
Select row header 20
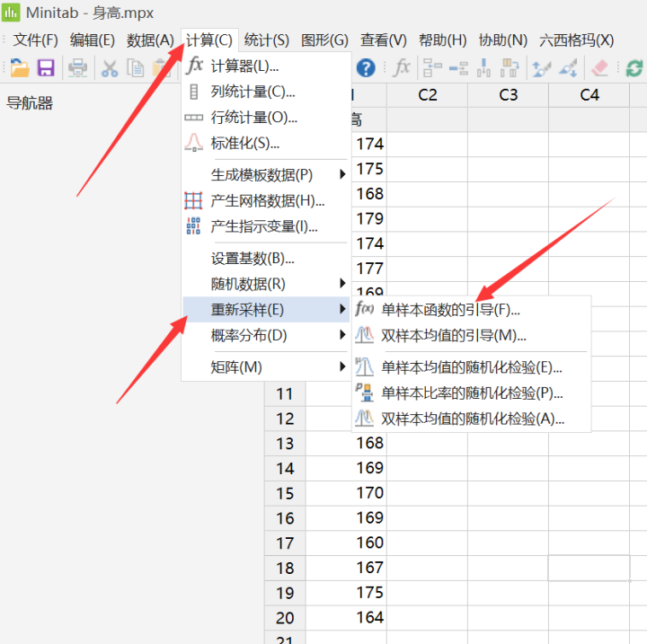tap(285, 618)
